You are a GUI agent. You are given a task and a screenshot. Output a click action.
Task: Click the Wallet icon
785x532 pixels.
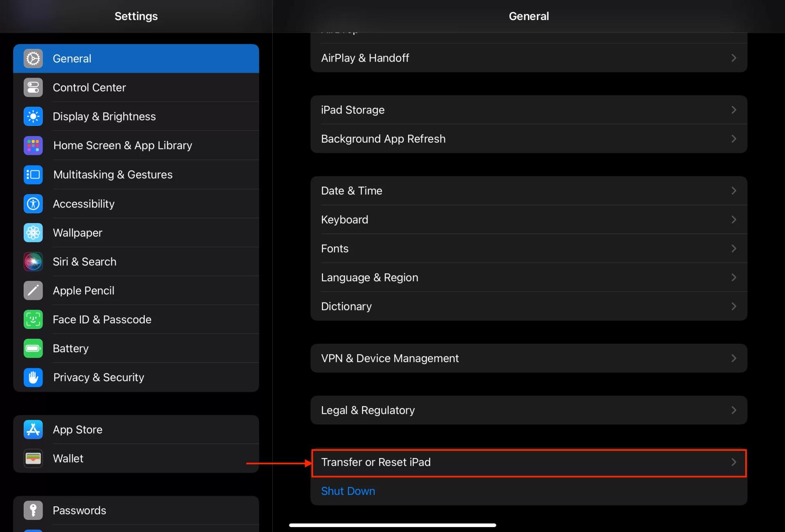(x=33, y=458)
